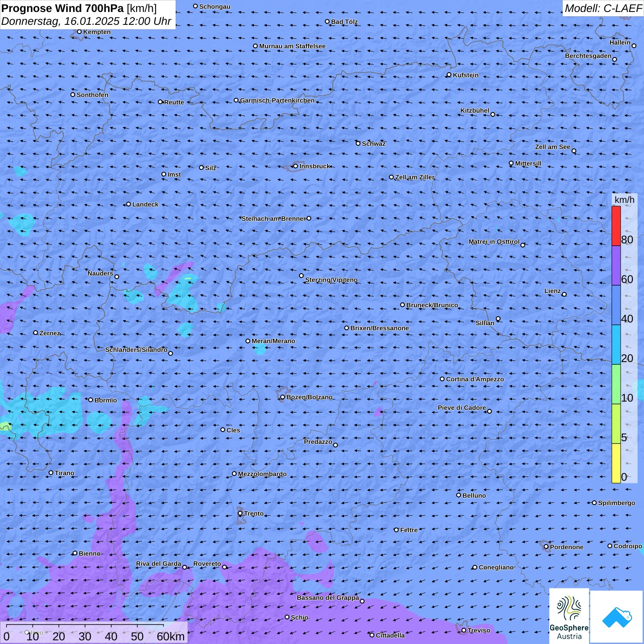Select the light-blue 20–40 km/h legend color

(616, 345)
